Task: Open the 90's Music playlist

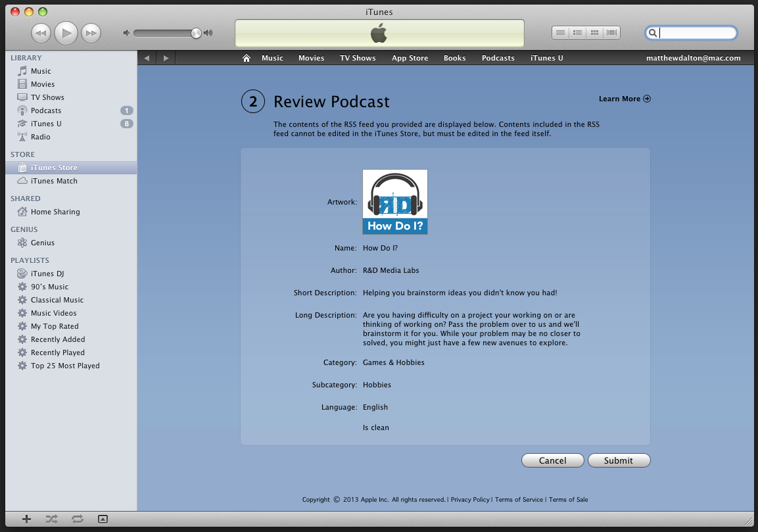Action: (x=71, y=287)
